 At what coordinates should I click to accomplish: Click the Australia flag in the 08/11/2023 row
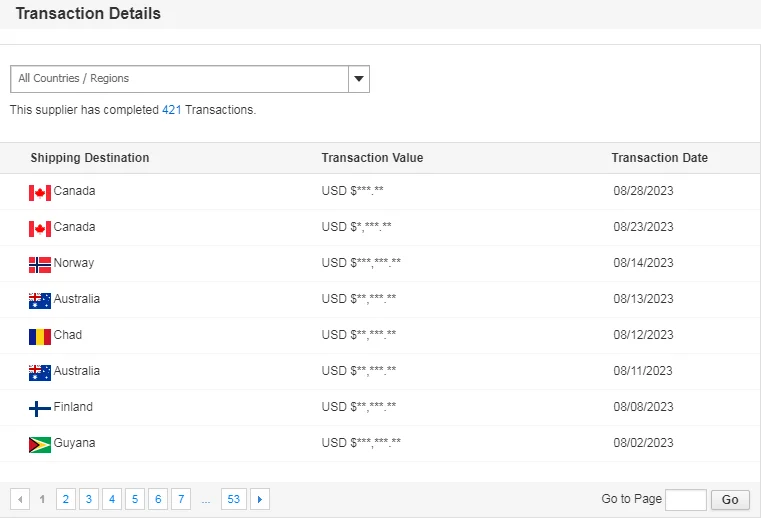click(x=40, y=372)
